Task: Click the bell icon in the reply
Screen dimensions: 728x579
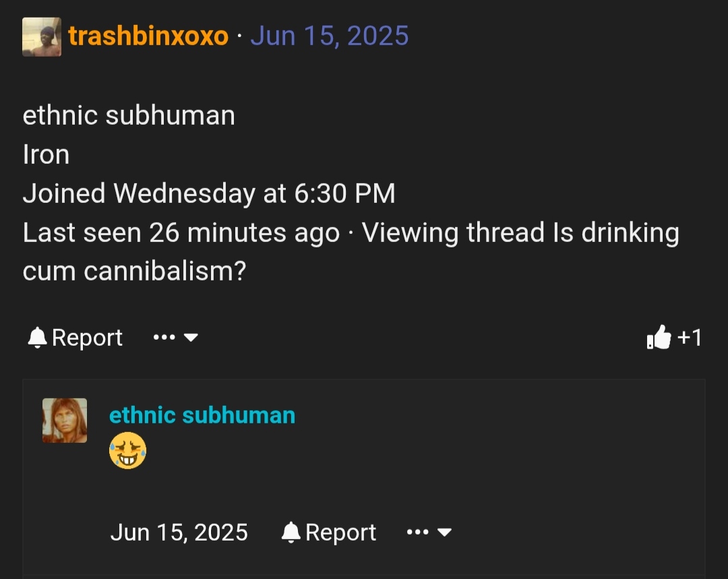Action: [x=291, y=532]
